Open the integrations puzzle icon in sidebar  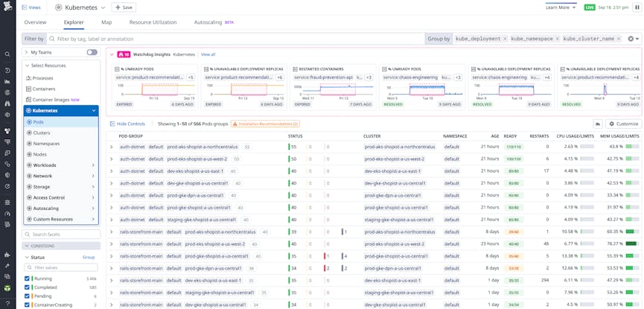tap(7, 255)
